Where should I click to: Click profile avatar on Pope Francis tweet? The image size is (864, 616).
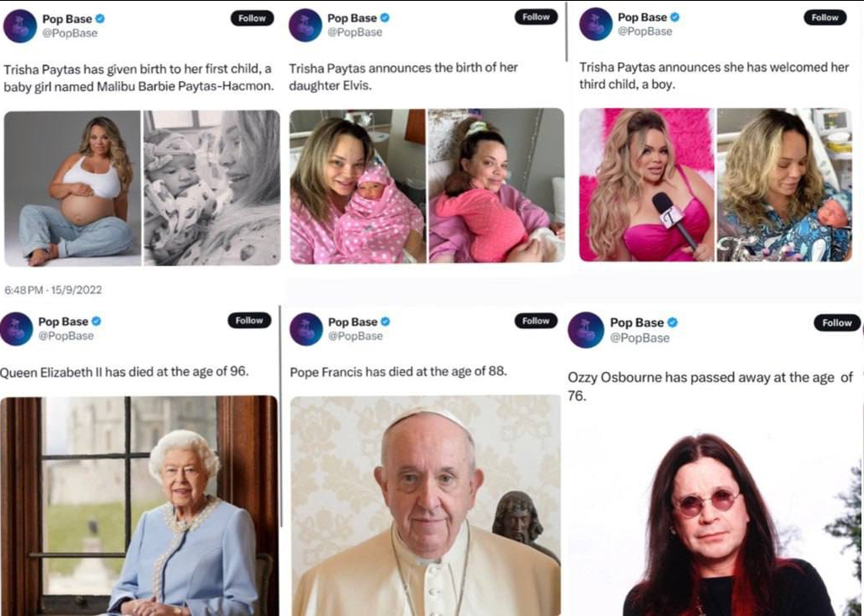306,329
